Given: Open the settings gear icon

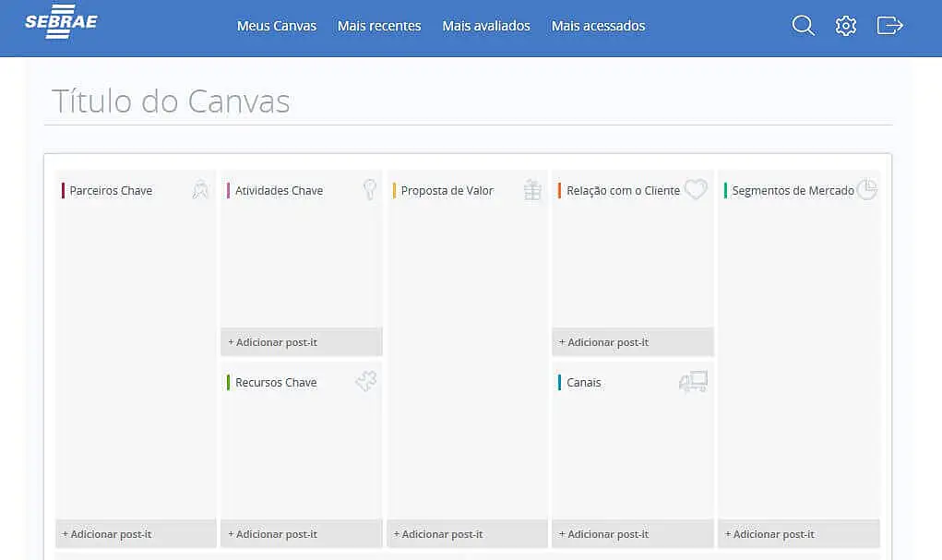Looking at the screenshot, I should 846,25.
